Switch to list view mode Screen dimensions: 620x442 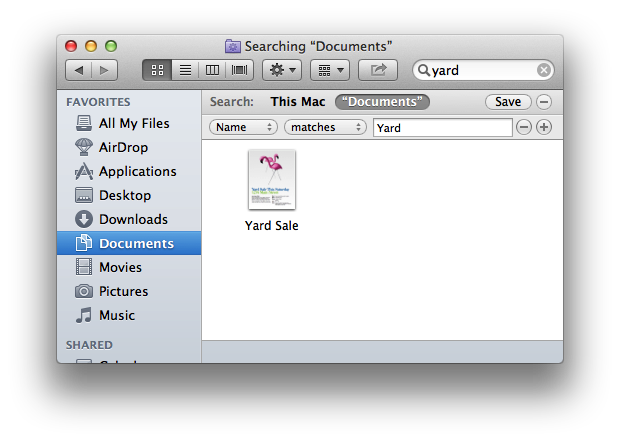185,70
